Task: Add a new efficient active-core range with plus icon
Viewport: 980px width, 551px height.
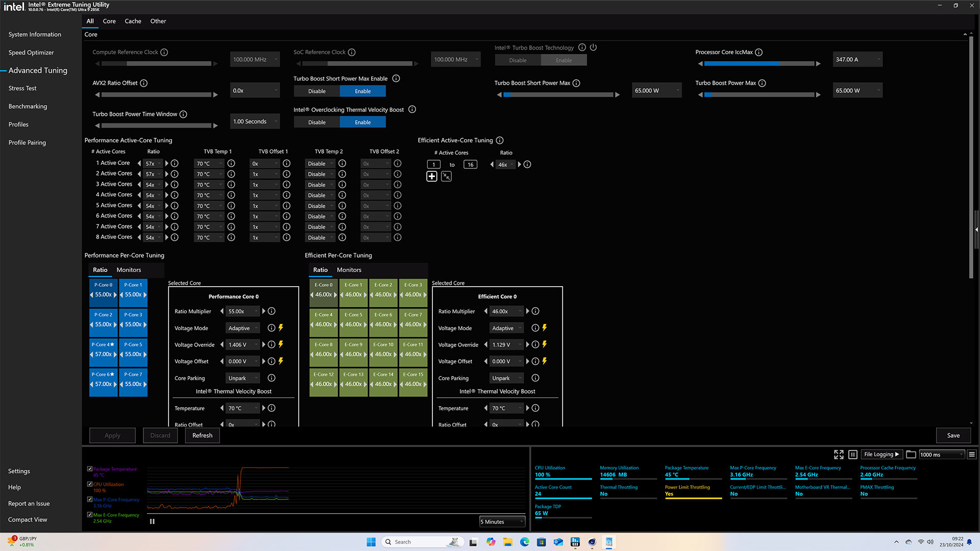Action: (x=432, y=177)
